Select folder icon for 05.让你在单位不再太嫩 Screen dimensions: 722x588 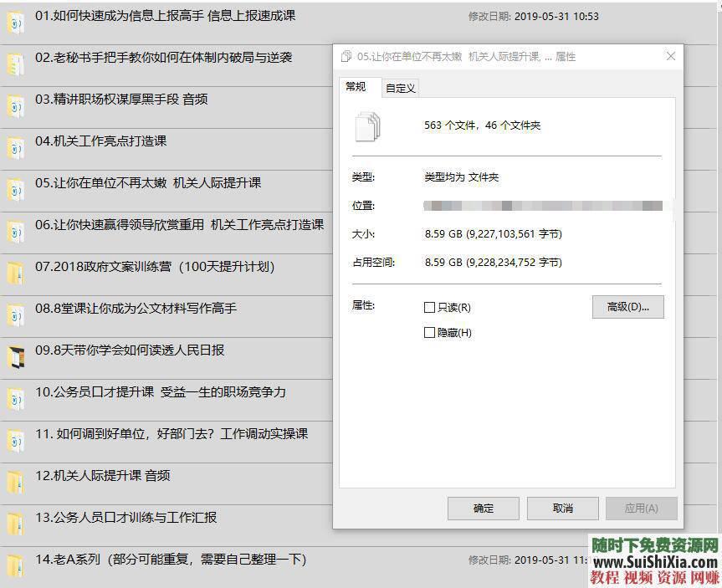click(x=15, y=190)
